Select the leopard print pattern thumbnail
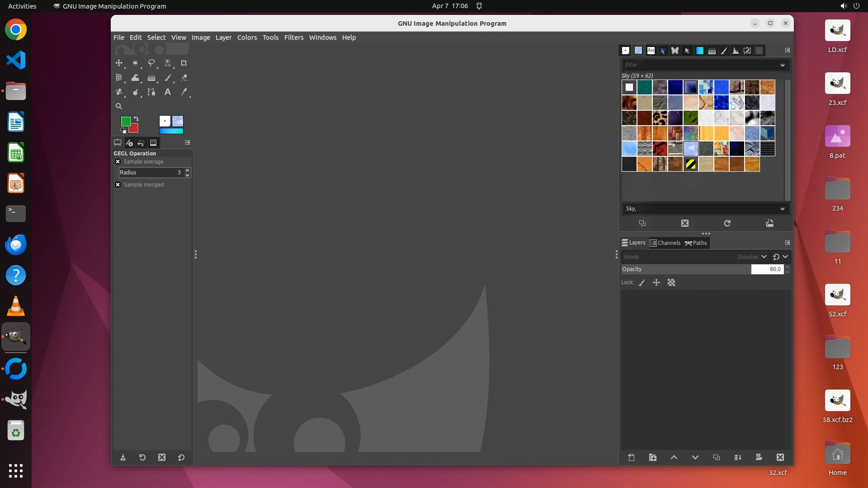The width and height of the screenshot is (868, 488). point(660,118)
